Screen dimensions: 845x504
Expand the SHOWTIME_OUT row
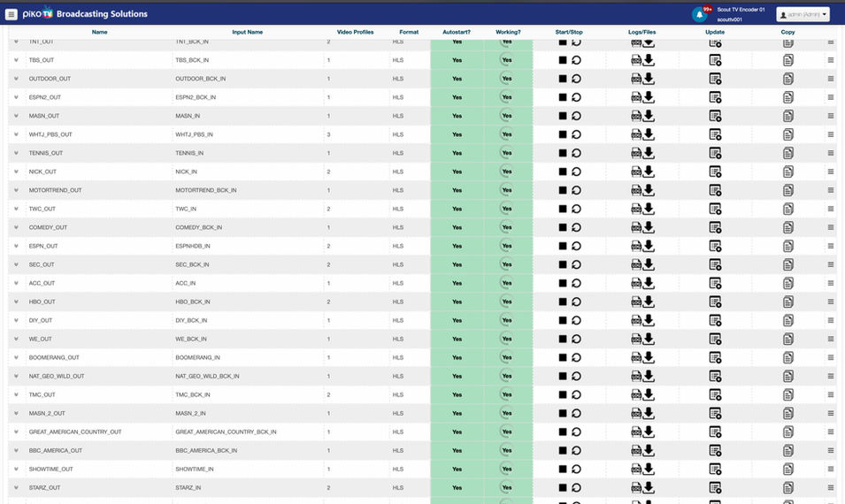(x=16, y=469)
